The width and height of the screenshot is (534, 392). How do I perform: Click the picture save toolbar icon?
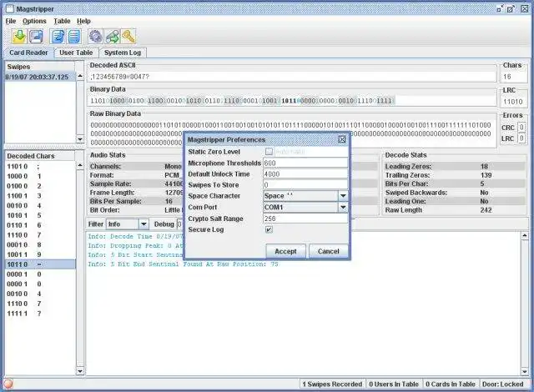pyautogui.click(x=36, y=36)
